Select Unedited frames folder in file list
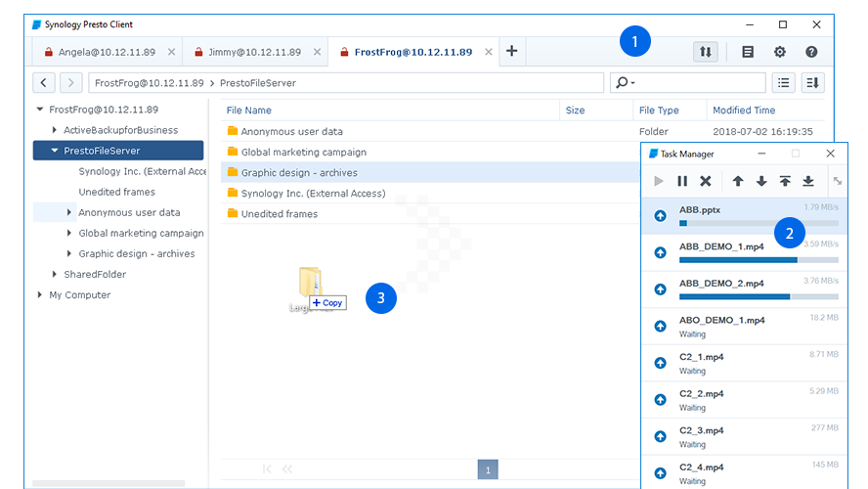Image resolution: width=868 pixels, height=489 pixels. [431, 214]
